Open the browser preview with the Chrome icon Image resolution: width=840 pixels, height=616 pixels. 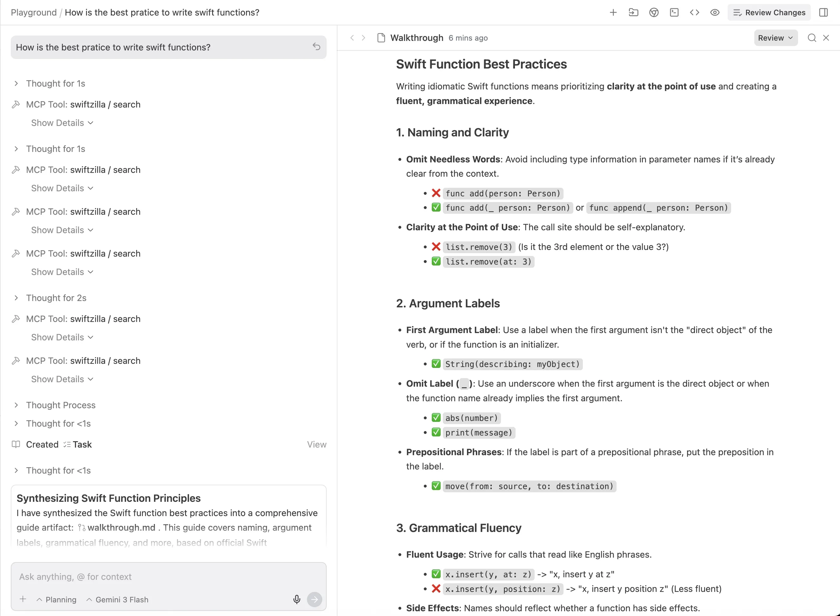654,12
